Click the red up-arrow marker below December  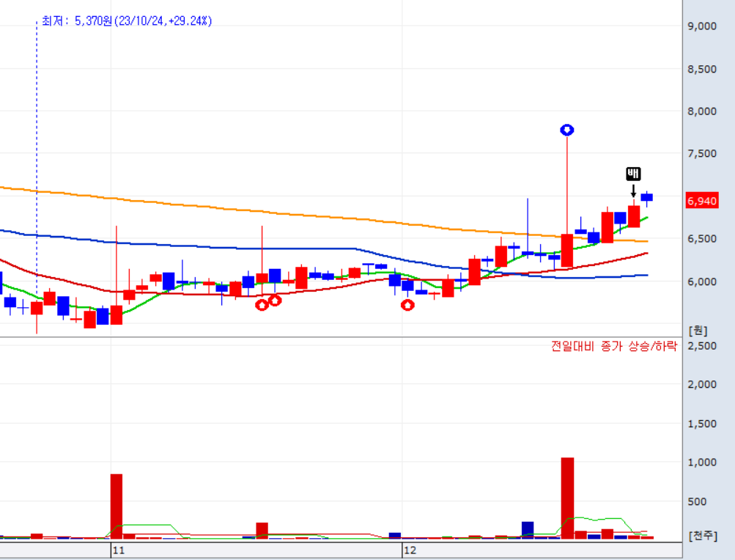tap(408, 306)
